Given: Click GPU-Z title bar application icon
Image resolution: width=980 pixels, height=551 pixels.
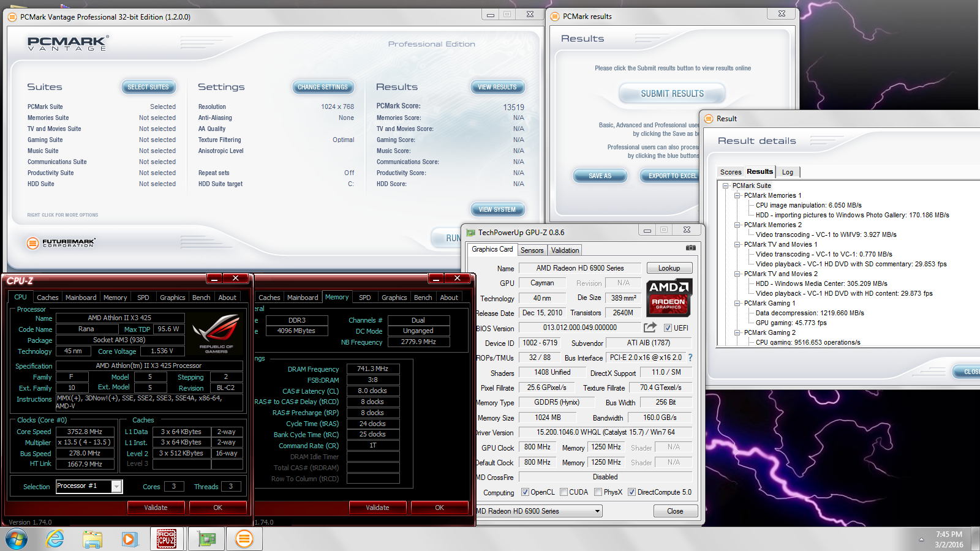Looking at the screenshot, I should click(x=471, y=233).
